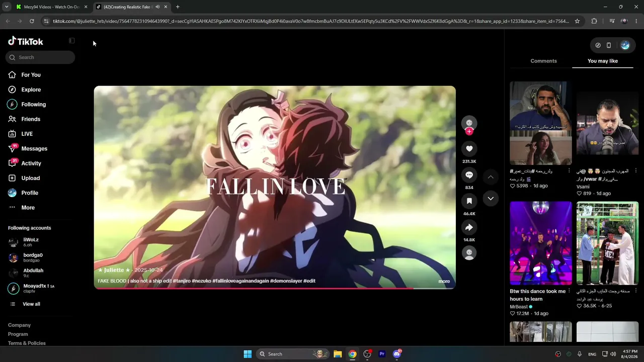Open the spinning sound disc below share
644x362 pixels.
point(469,252)
